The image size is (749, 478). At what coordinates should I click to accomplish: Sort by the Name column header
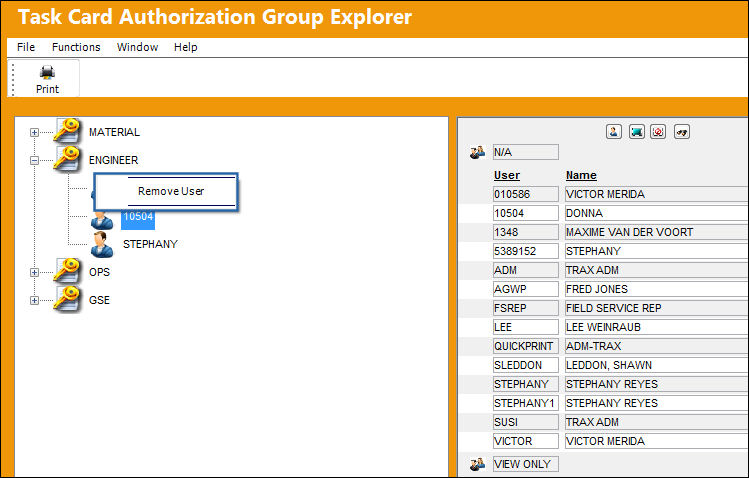[x=581, y=175]
